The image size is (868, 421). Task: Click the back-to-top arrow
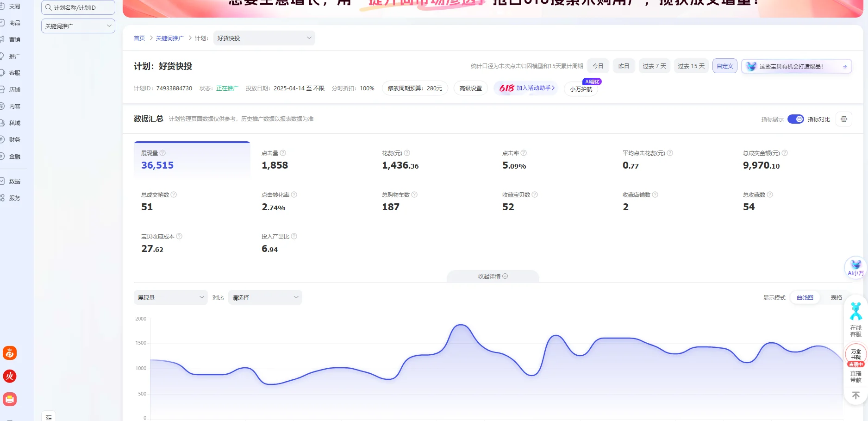click(855, 395)
